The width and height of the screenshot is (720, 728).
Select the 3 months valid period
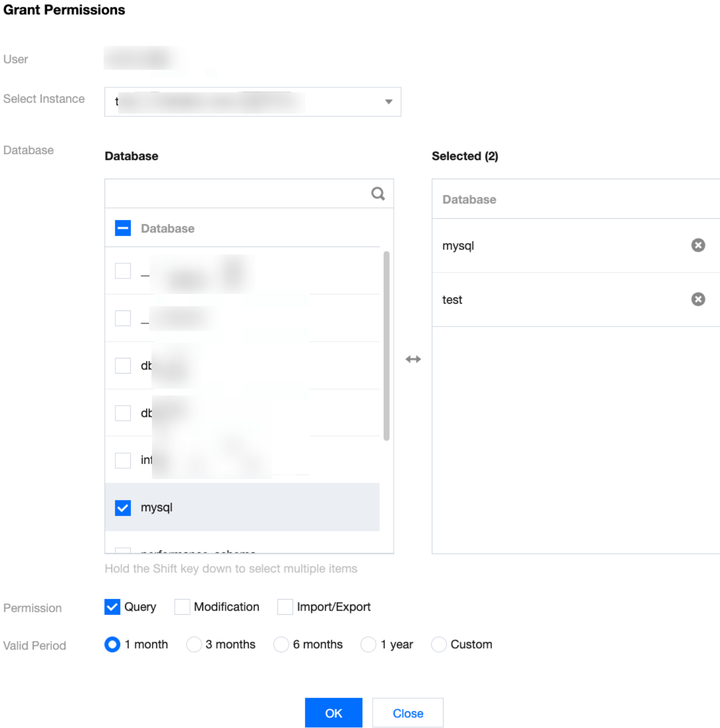click(x=194, y=645)
